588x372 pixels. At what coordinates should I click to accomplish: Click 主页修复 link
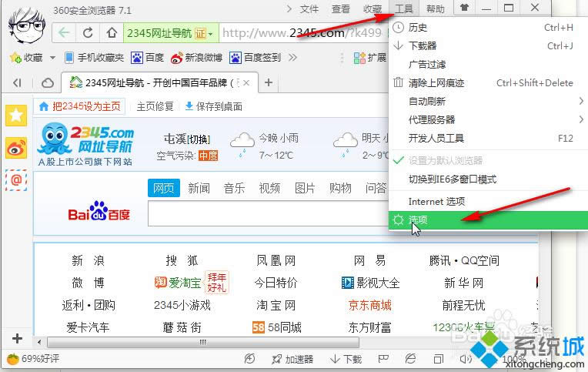tap(155, 106)
